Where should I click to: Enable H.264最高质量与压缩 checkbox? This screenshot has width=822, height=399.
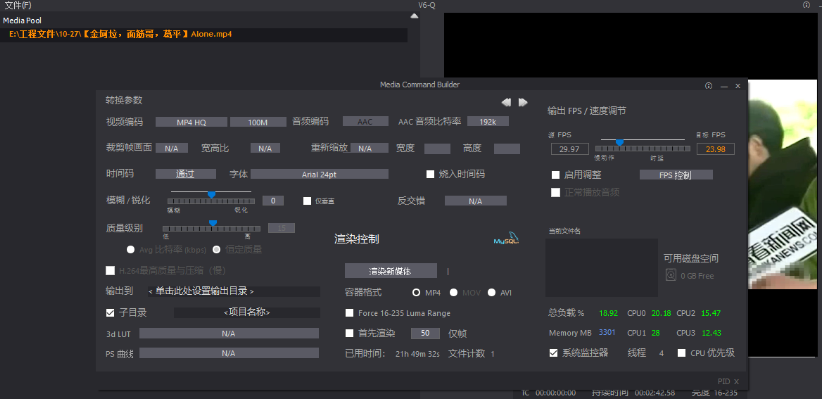pos(110,271)
